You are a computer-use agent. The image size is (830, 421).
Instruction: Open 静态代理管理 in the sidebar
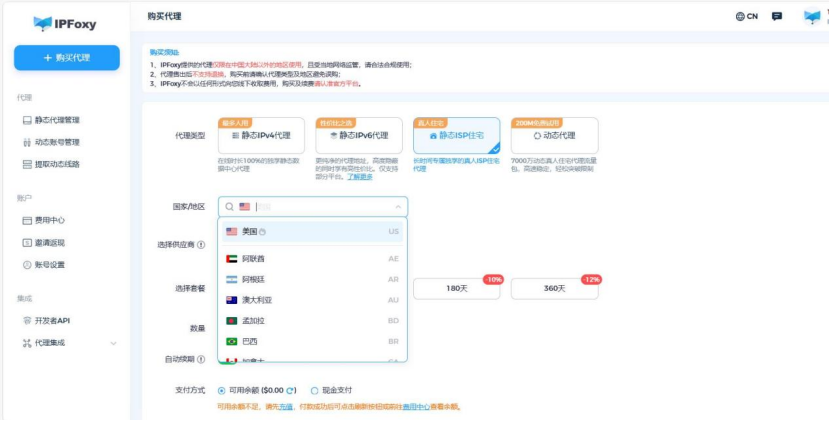(x=58, y=120)
